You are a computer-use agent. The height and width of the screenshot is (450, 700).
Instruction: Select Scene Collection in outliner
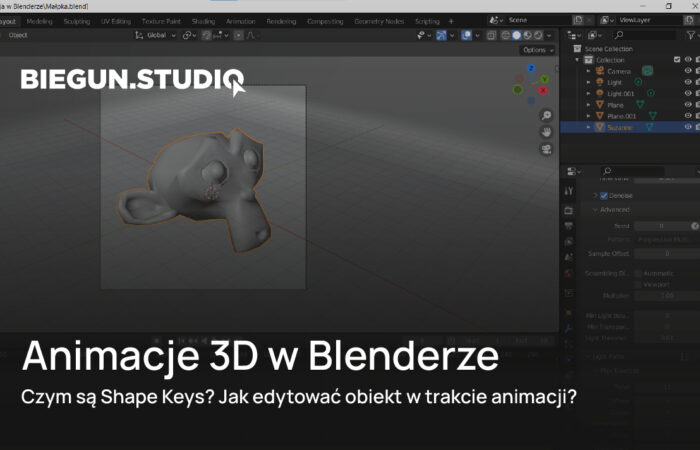click(608, 49)
